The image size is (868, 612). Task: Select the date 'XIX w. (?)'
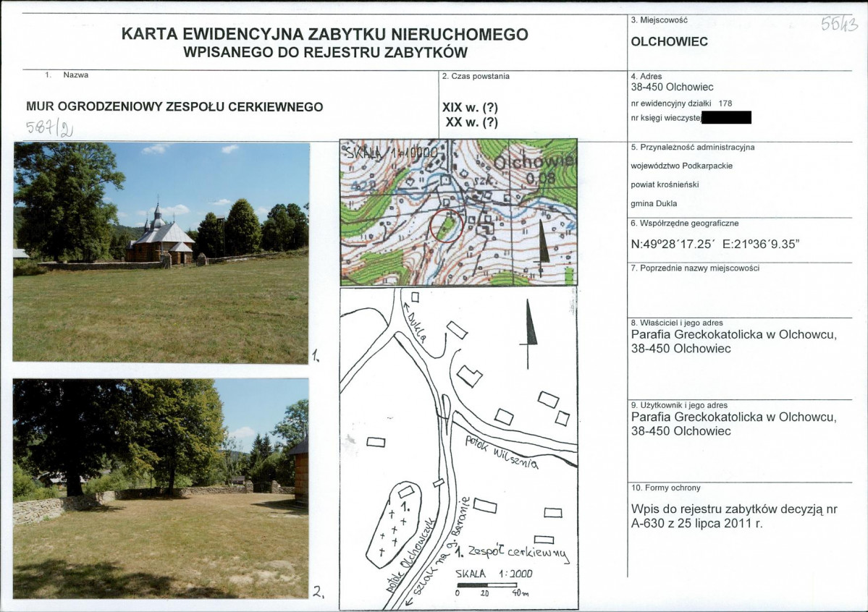pyautogui.click(x=470, y=108)
